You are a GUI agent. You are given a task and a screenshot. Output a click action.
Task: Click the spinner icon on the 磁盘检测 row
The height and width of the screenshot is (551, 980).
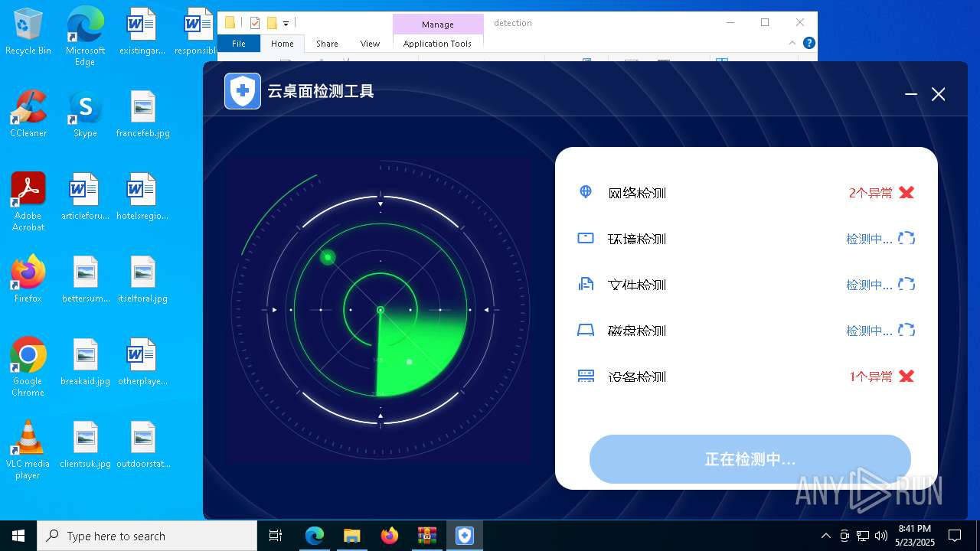906,330
